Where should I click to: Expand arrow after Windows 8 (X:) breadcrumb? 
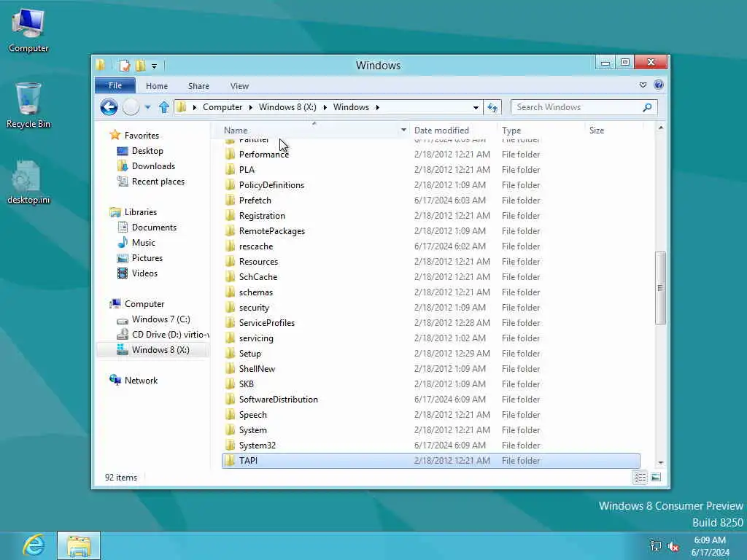point(325,107)
